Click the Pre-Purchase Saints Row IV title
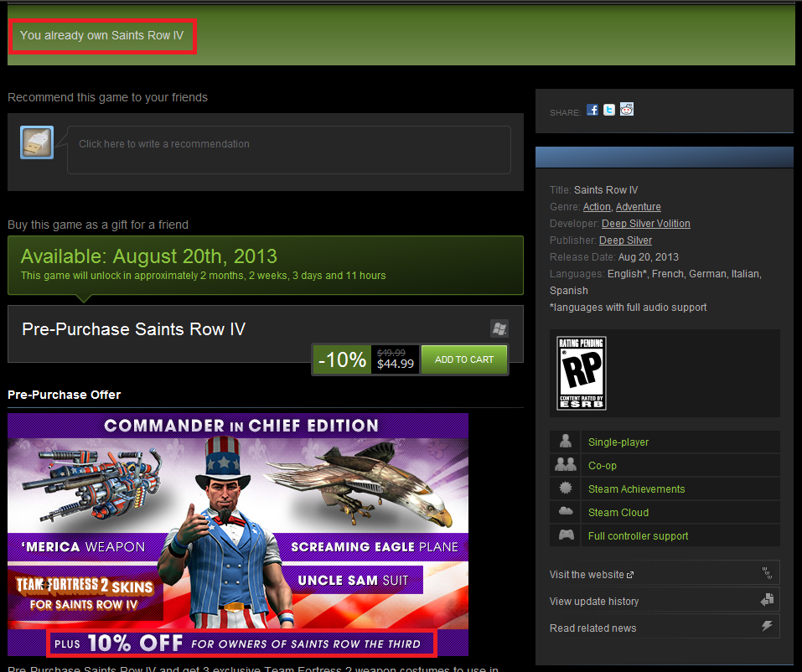Viewport: 802px width, 672px height. tap(133, 328)
